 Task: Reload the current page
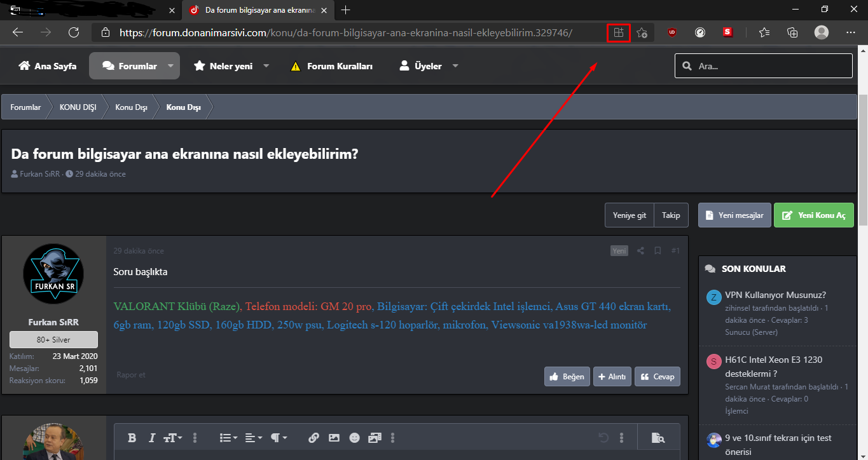point(74,32)
